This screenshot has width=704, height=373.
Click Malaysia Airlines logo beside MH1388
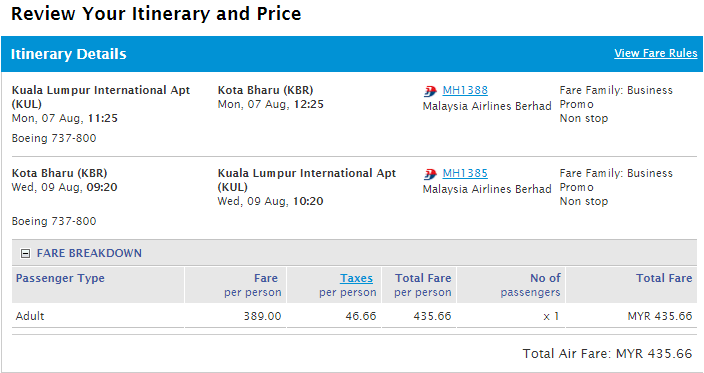[430, 92]
